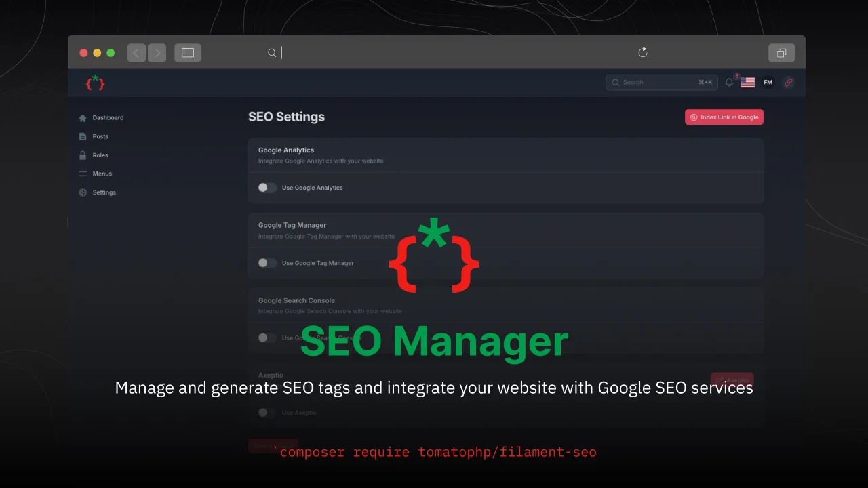Open the Dashboard home icon in sidebar
868x488 pixels.
[82, 117]
